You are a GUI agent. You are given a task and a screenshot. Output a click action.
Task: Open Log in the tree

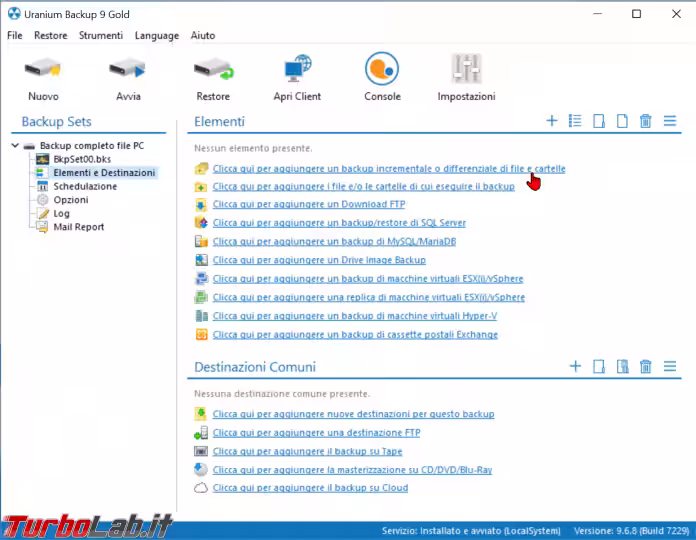(x=62, y=213)
